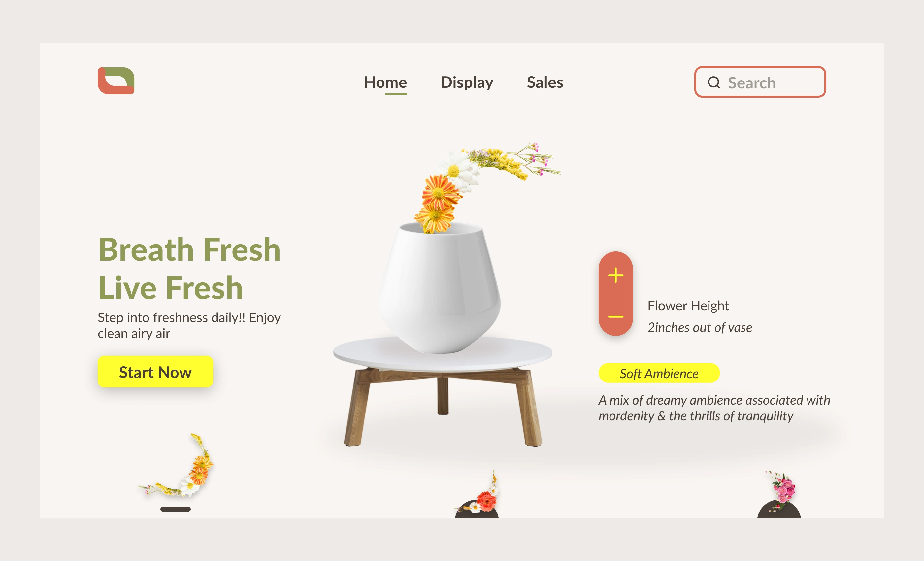
Task: Click the Flower Height label
Action: click(x=688, y=305)
